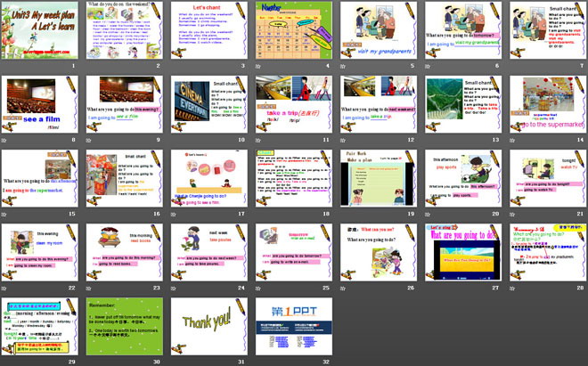This screenshot has width=588, height=366.
Task: Click slide number label 19
Action: 411,214
